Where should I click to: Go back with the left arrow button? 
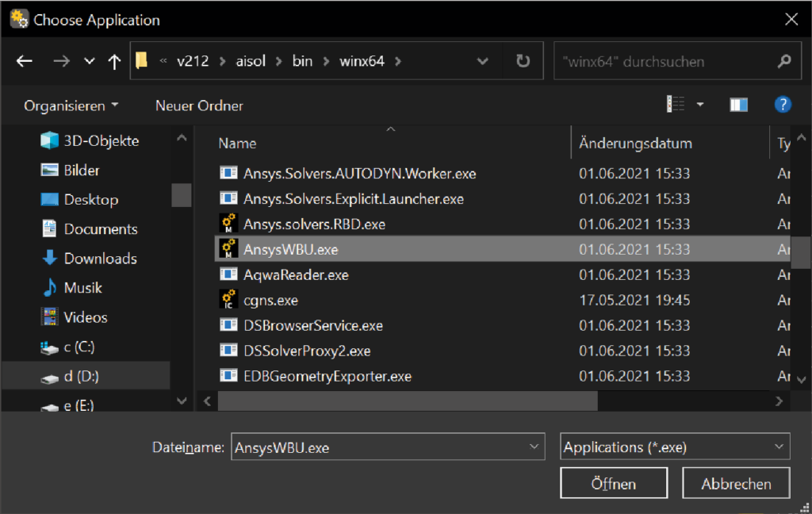[x=25, y=61]
